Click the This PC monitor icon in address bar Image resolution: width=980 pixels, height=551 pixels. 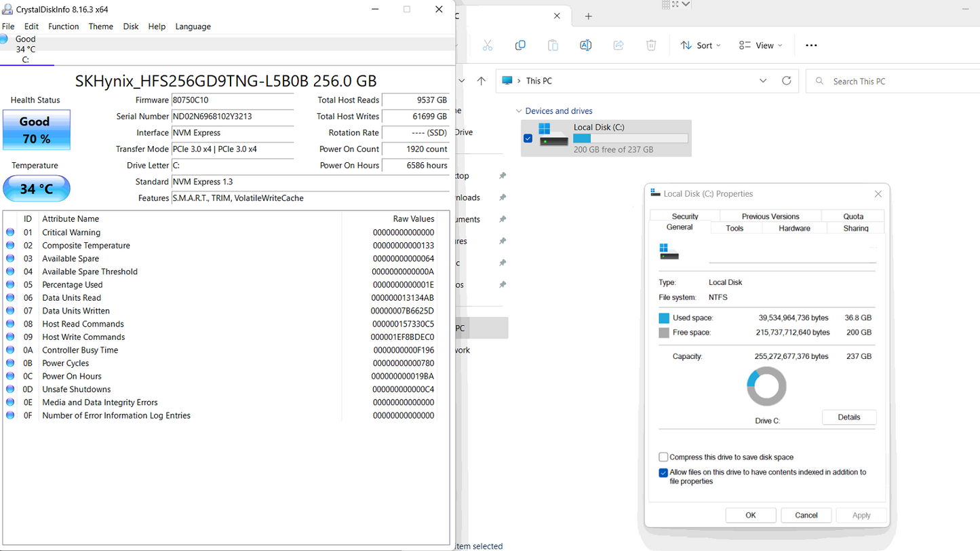[x=507, y=81]
